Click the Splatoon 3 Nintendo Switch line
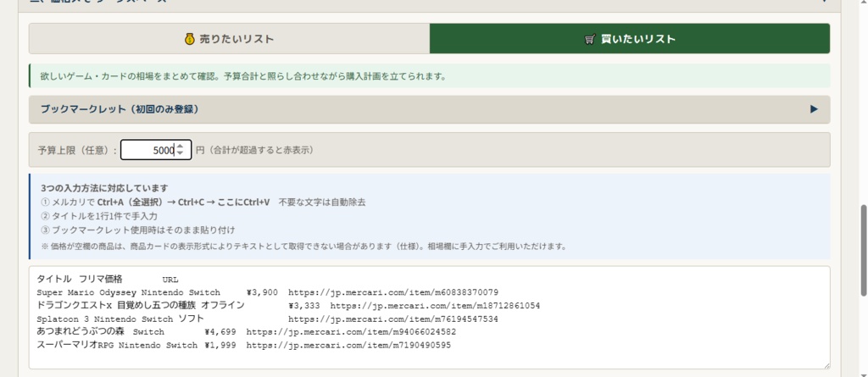This screenshot has width=868, height=377. pos(267,319)
